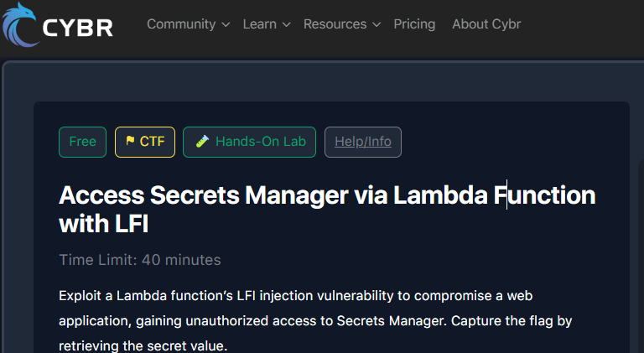644x353 pixels.
Task: Expand the Resources dropdown chevron
Action: coord(377,24)
